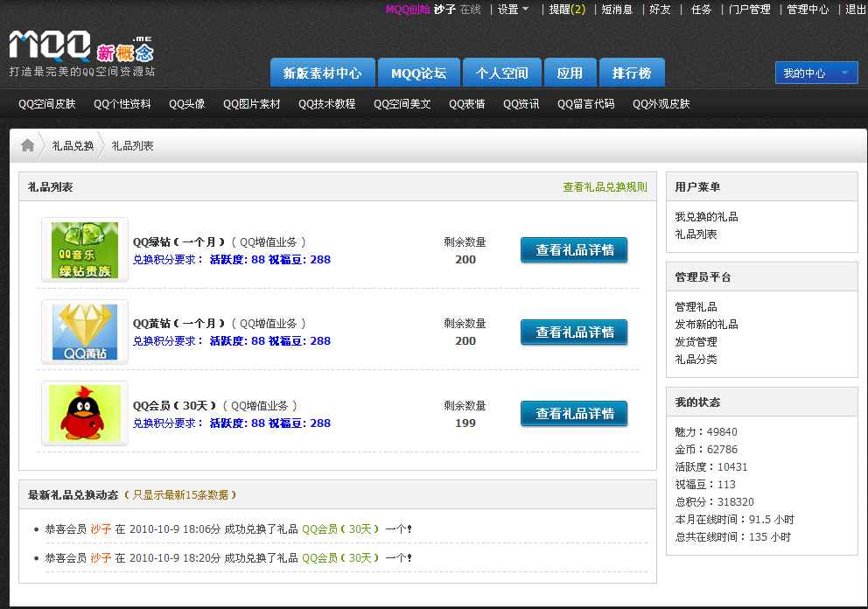
Task: Select QQ外观皮肤 in the navigation bar
Action: (x=661, y=104)
